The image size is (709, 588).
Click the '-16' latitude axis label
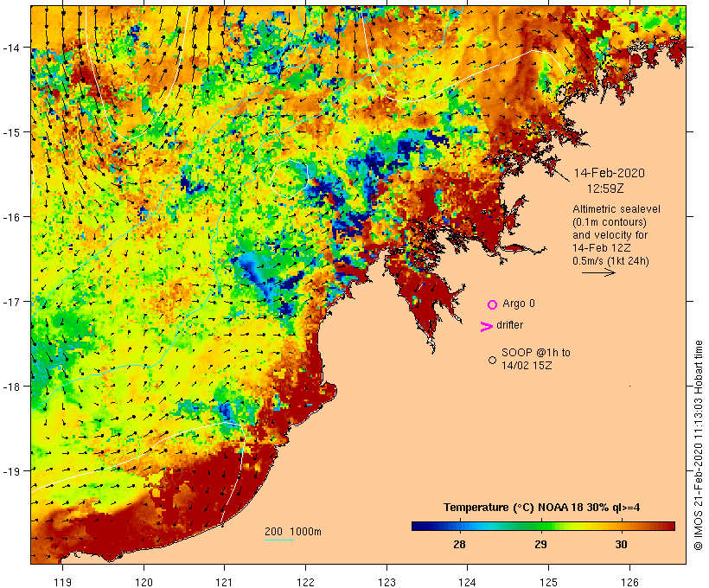click(10, 217)
